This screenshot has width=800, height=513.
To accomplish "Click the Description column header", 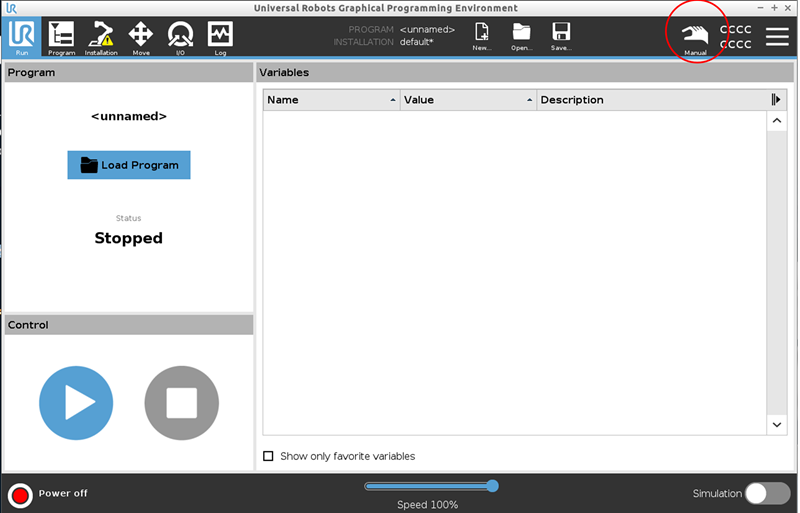I will tap(652, 100).
